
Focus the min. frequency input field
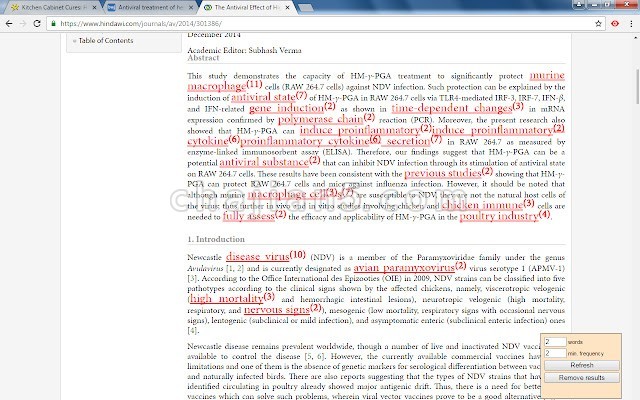click(555, 353)
